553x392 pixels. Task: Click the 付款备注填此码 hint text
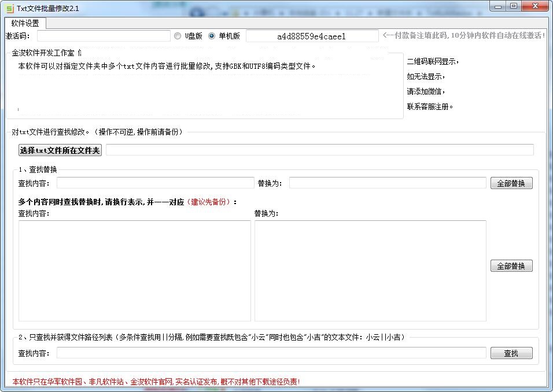464,36
